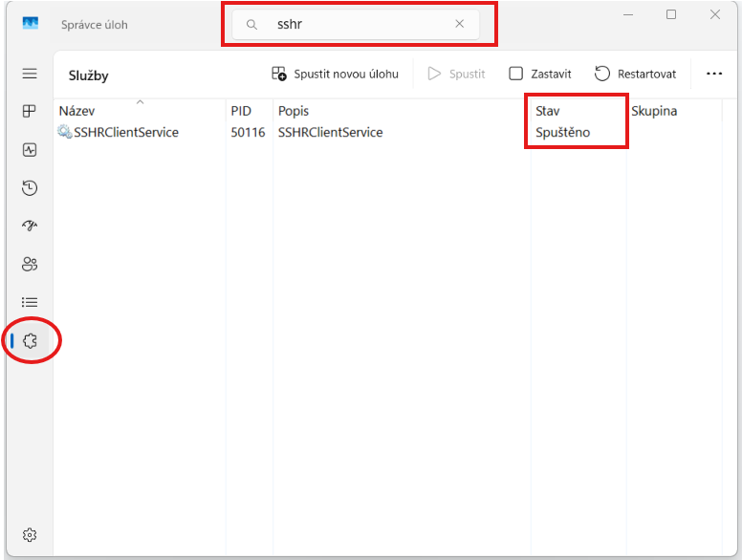Open the hamburger navigation menu
Viewport: 742px width, 560px height.
point(30,74)
